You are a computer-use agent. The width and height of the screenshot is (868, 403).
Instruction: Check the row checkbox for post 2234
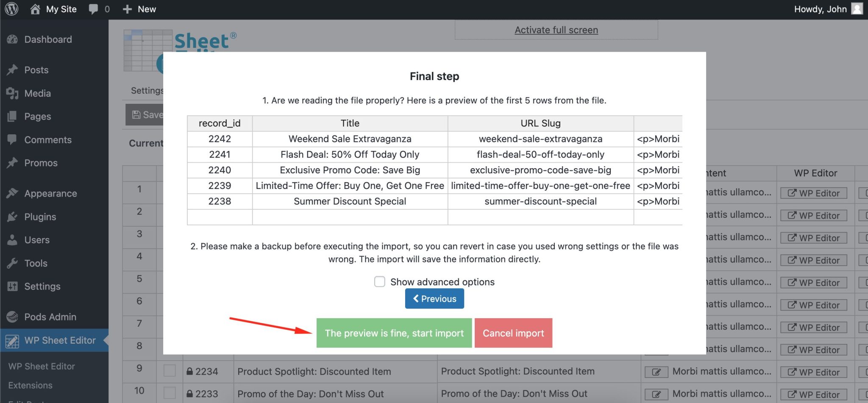170,370
